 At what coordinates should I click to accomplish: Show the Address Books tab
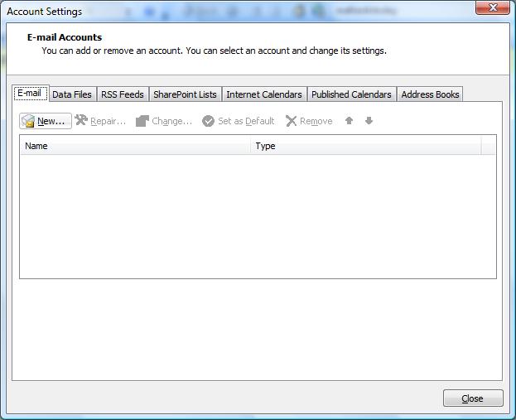[x=430, y=94]
